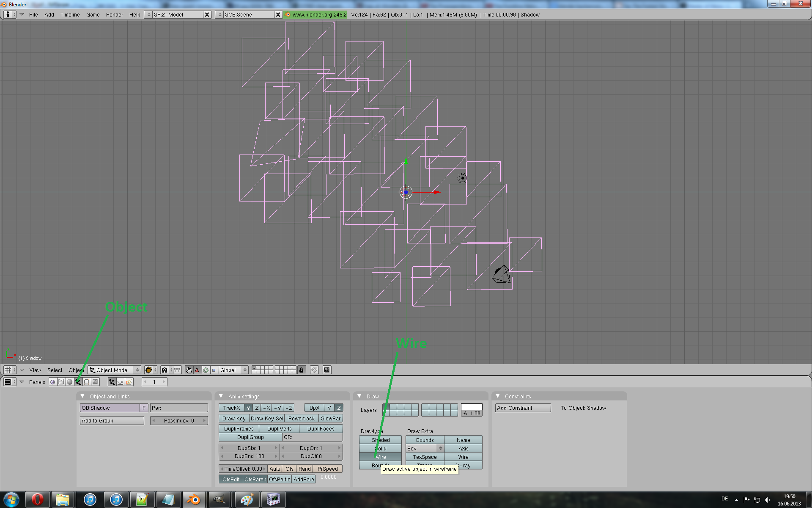Collapse the Anim settings panel
This screenshot has width=812, height=508.
(x=221, y=396)
